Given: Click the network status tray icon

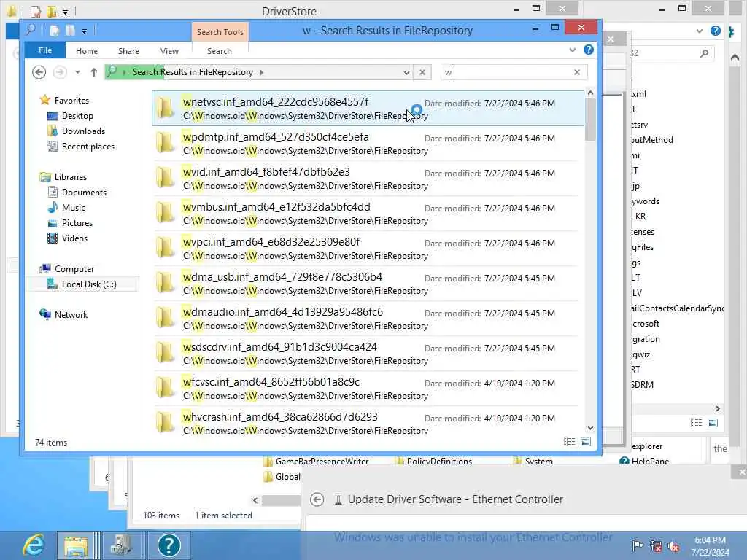Looking at the screenshot, I should click(x=656, y=546).
